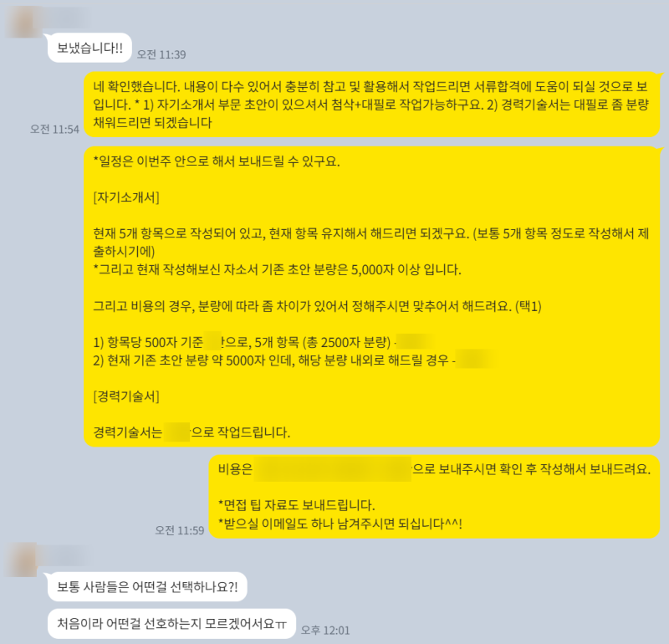The image size is (669, 644).
Task: Click the blurred account info after '비용은'
Action: tap(333, 469)
